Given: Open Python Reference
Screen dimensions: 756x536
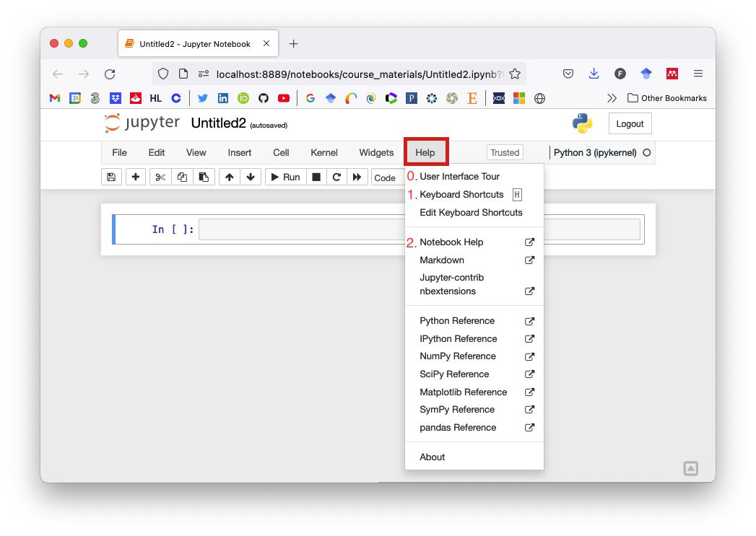Looking at the screenshot, I should [474, 321].
